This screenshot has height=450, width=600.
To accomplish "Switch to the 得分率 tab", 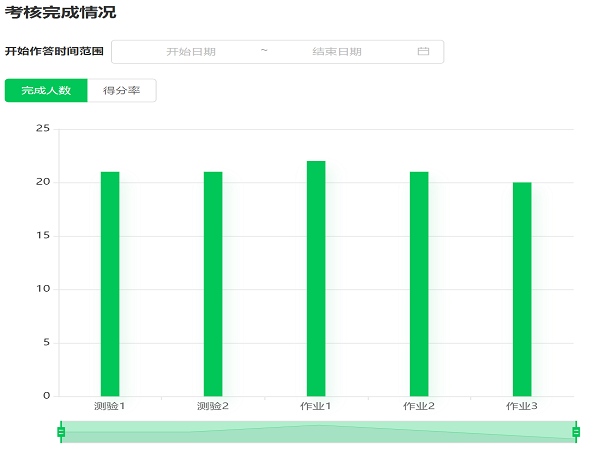I will point(122,90).
